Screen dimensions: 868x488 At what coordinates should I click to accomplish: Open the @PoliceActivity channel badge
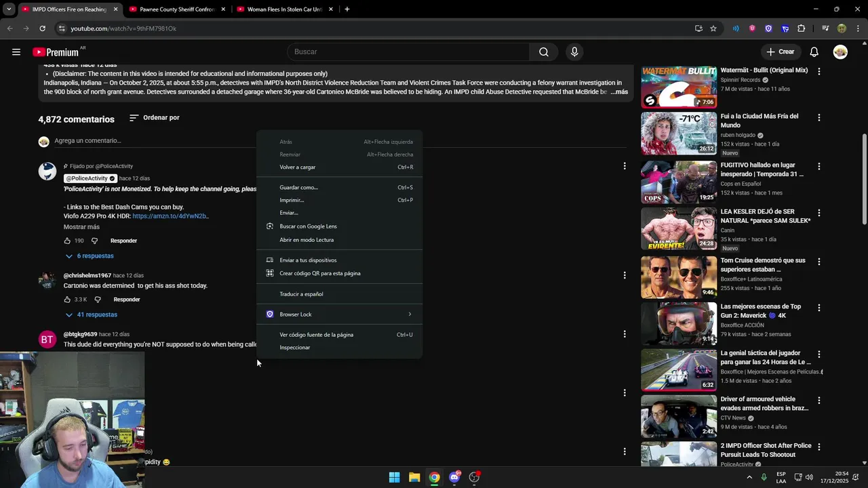click(90, 178)
